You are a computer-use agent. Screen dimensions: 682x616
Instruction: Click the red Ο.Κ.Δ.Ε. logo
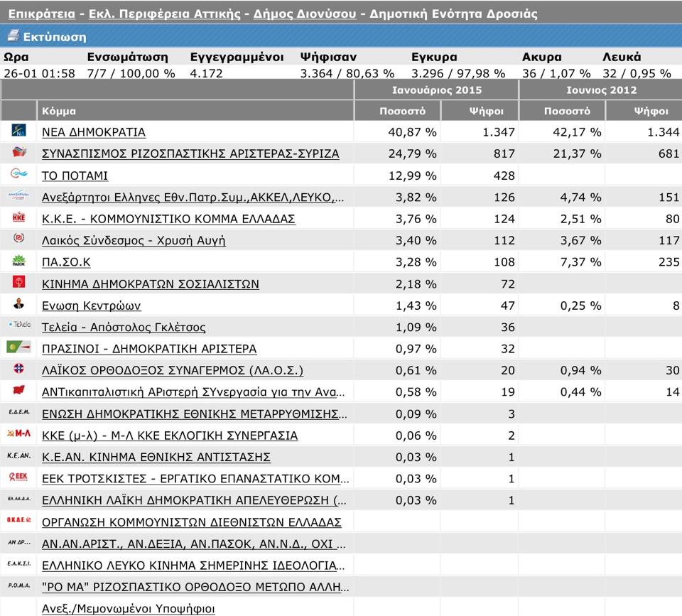point(18,519)
